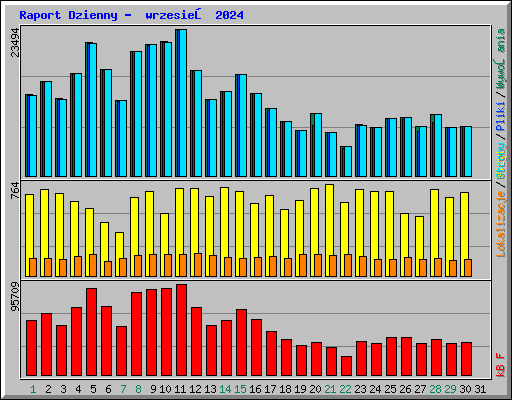Select the 764 y-axis value
The height and width of the screenshot is (400, 512).
point(15,191)
